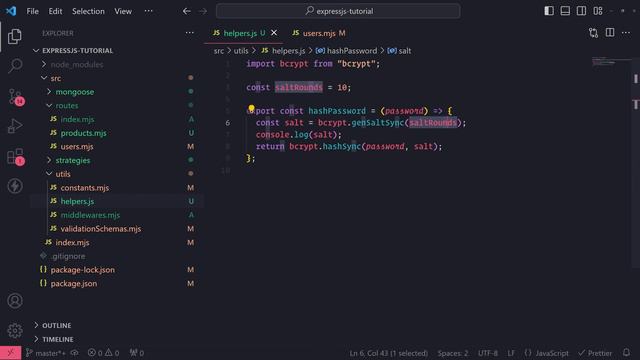The height and width of the screenshot is (360, 640).
Task: Open notifications bell in status bar
Action: 626,353
